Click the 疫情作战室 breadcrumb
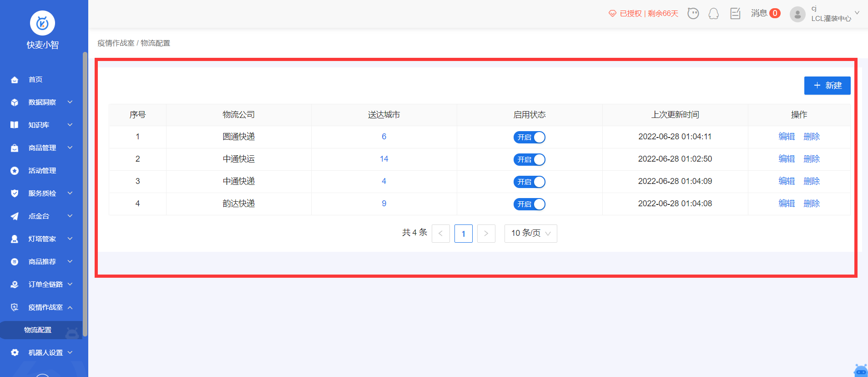868x377 pixels. 116,43
